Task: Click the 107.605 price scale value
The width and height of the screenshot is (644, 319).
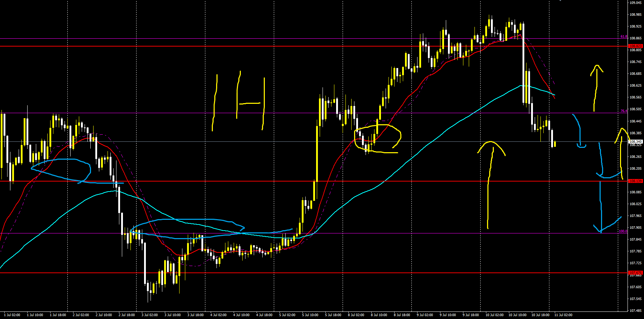Action: click(x=636, y=287)
